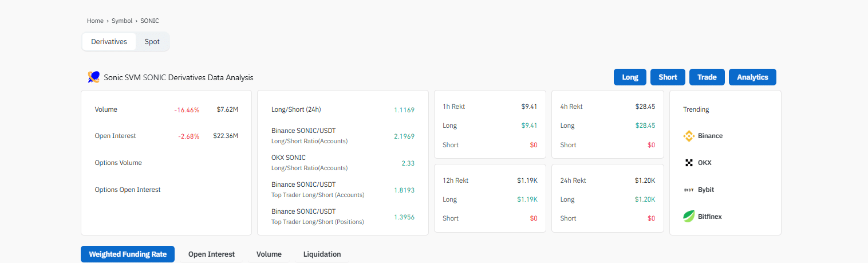Click the Binance logo icon in Trending

point(689,136)
